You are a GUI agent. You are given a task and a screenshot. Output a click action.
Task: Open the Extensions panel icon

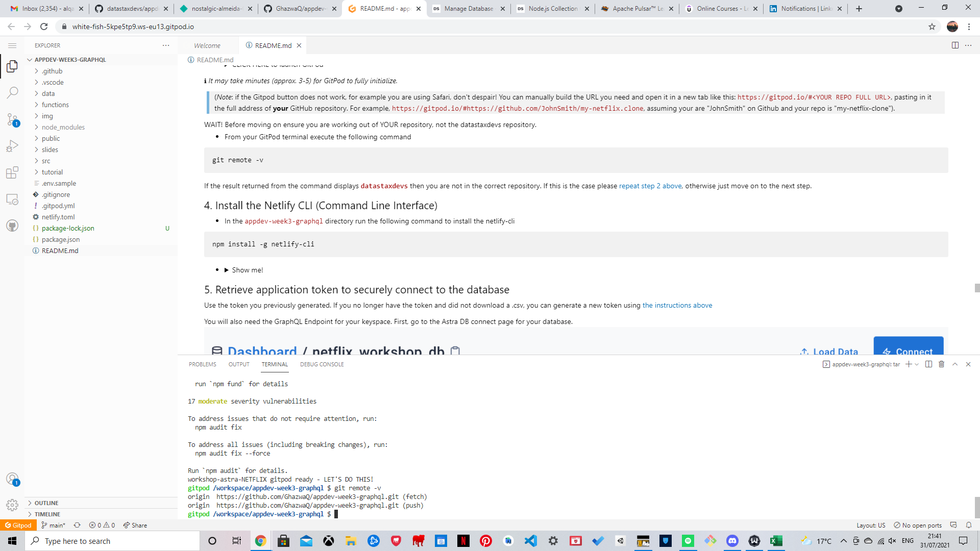pyautogui.click(x=12, y=173)
